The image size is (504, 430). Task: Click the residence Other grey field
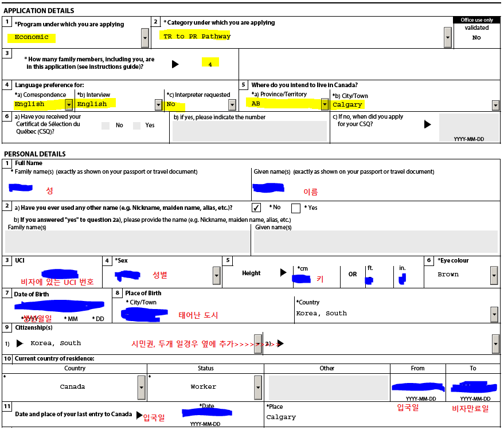pyautogui.click(x=328, y=388)
